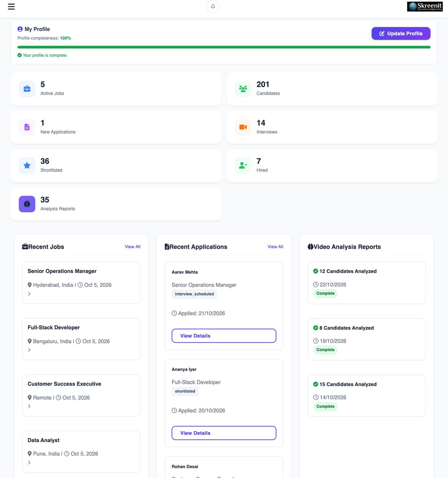448x478 pixels.
Task: Click green check on 12 Candidates Analyzed
Action: 316,271
